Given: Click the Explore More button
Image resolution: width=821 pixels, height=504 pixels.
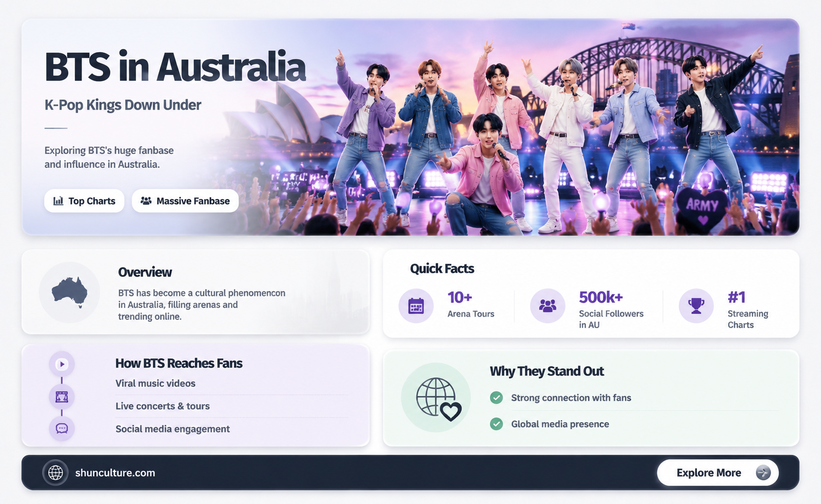Looking at the screenshot, I should [x=718, y=473].
